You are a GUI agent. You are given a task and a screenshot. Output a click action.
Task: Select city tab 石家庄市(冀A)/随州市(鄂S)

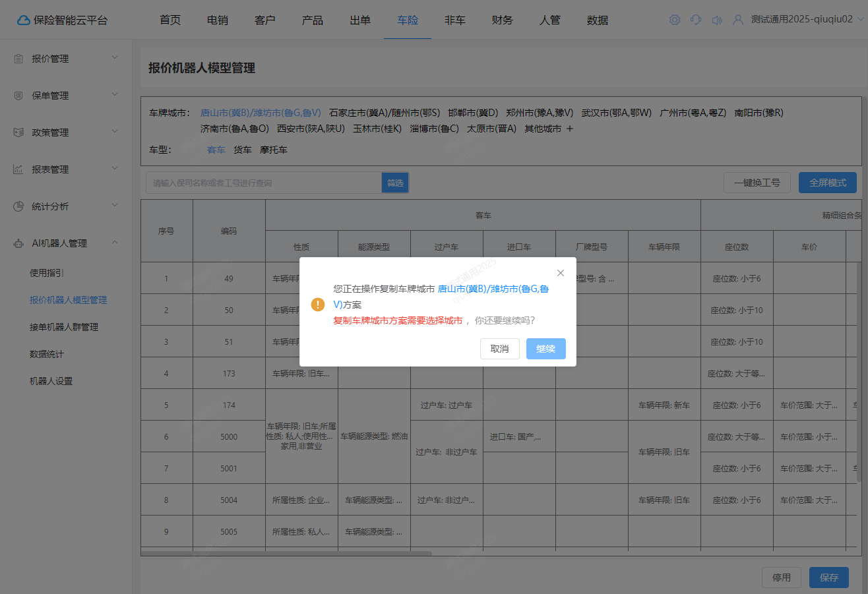[x=385, y=113]
